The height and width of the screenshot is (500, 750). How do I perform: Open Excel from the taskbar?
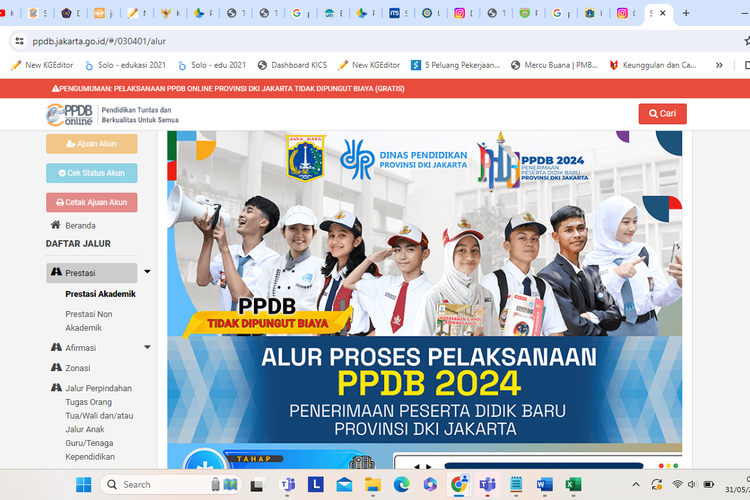[574, 485]
